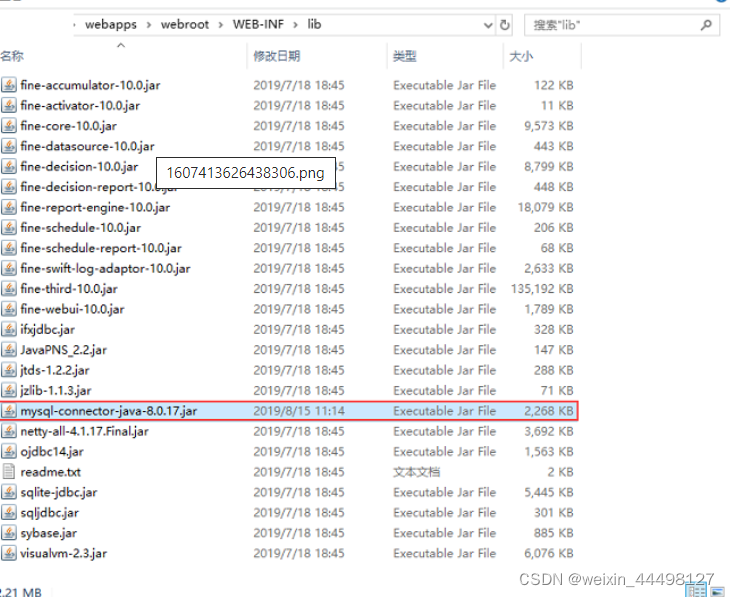Switch to details view layout icon
This screenshot has width=730, height=597.
pyautogui.click(x=697, y=591)
